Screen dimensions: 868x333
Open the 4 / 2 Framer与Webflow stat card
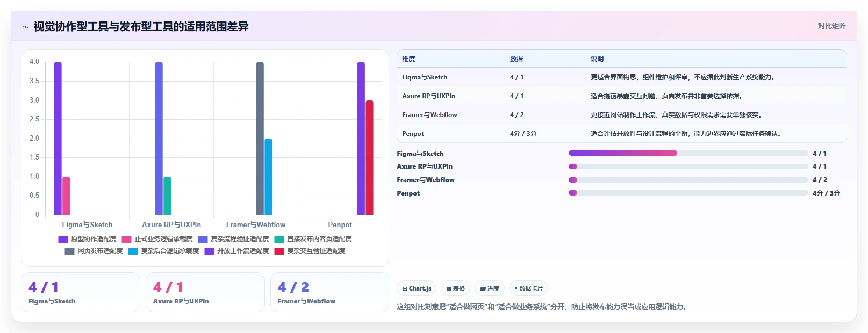(x=329, y=292)
